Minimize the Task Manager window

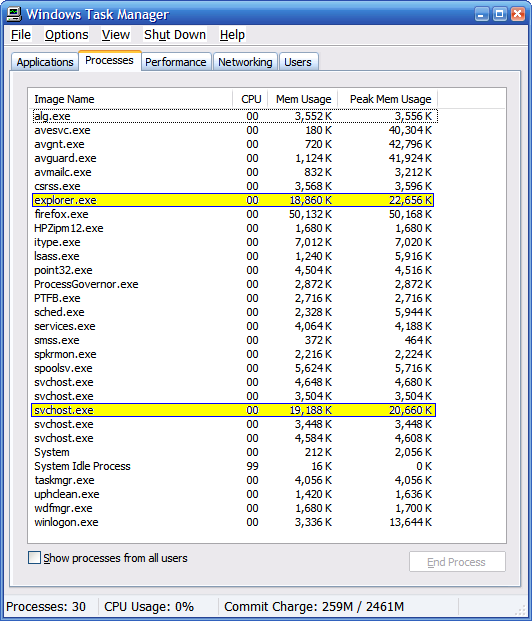point(482,15)
